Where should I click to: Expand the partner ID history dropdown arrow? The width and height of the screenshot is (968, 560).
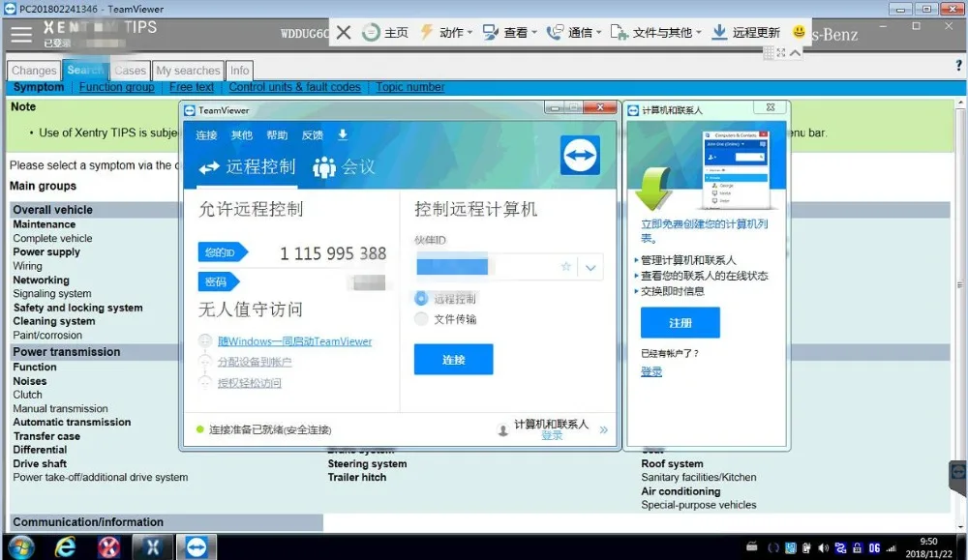[590, 268]
